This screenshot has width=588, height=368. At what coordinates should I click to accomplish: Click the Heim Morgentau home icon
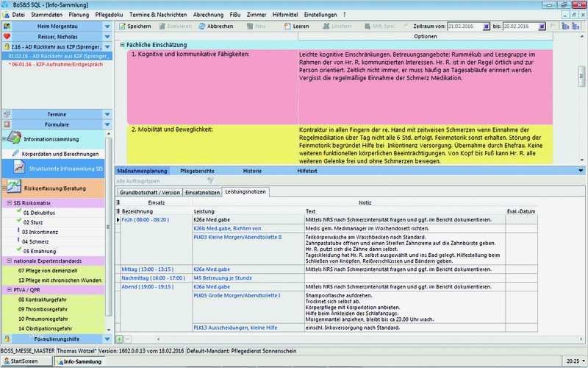[7, 26]
